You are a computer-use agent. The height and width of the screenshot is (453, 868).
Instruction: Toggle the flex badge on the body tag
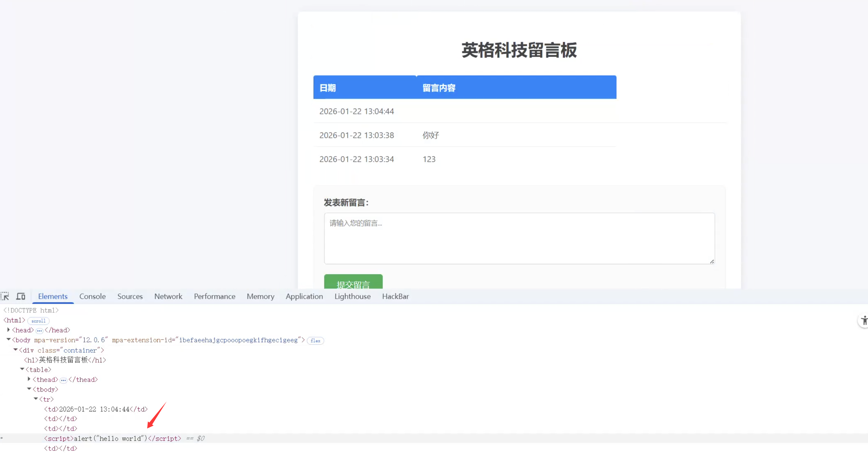pos(315,341)
